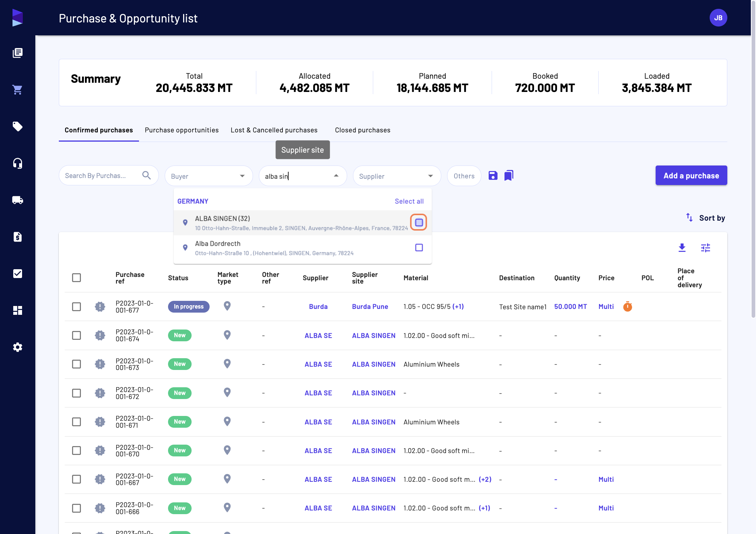Download the purchase list

(x=682, y=248)
